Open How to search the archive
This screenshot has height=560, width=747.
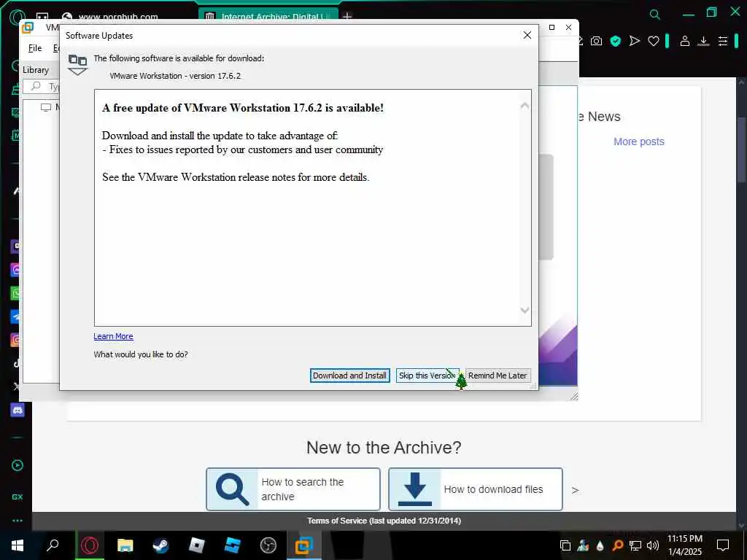293,489
